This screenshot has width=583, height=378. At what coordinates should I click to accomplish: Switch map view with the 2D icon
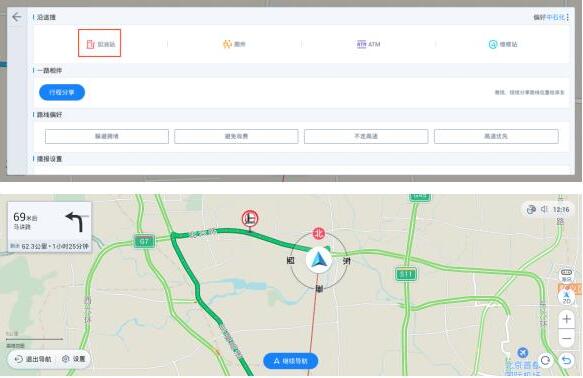pos(566,297)
